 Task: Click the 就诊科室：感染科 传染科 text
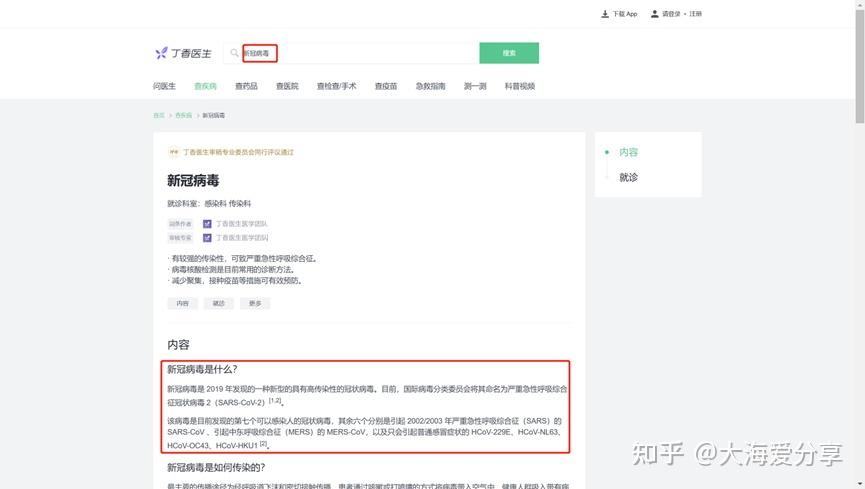click(209, 204)
